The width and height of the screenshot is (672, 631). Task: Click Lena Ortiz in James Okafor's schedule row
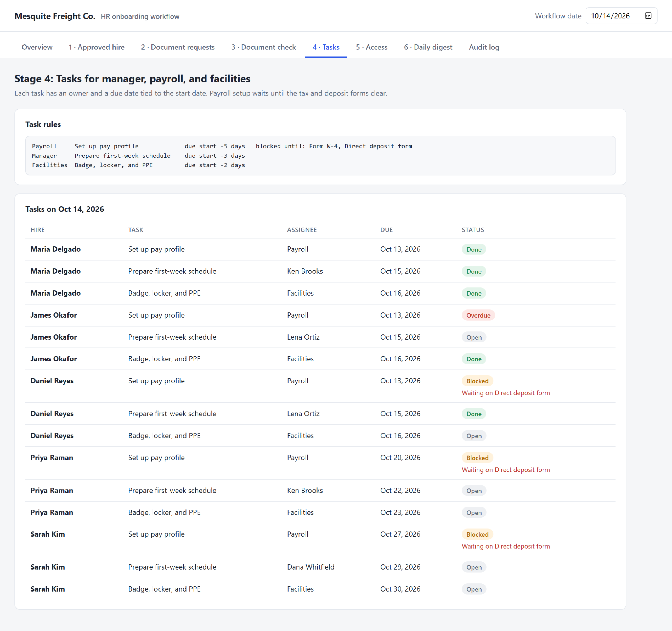coord(303,337)
